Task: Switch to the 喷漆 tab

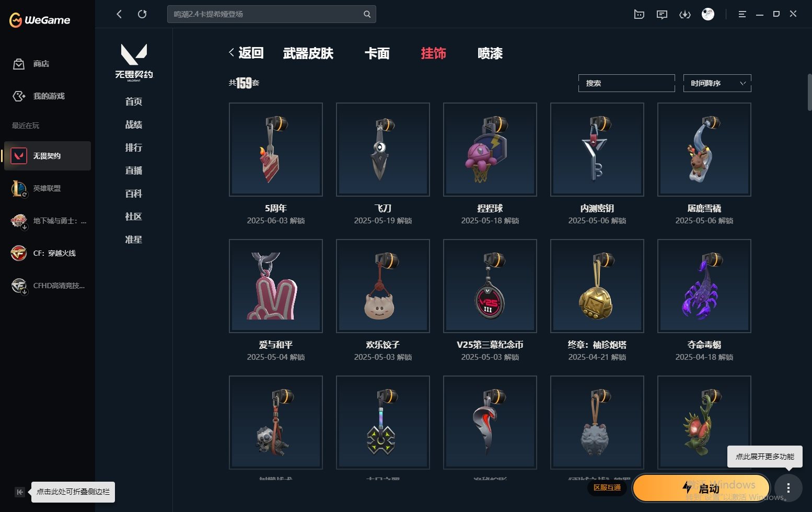Action: click(490, 53)
